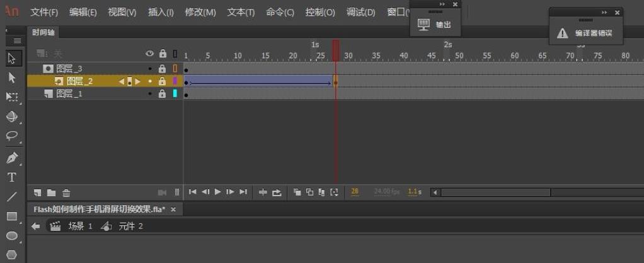Viewport: 644px width, 263px height.
Task: Select the Oval tool
Action: pos(11,235)
